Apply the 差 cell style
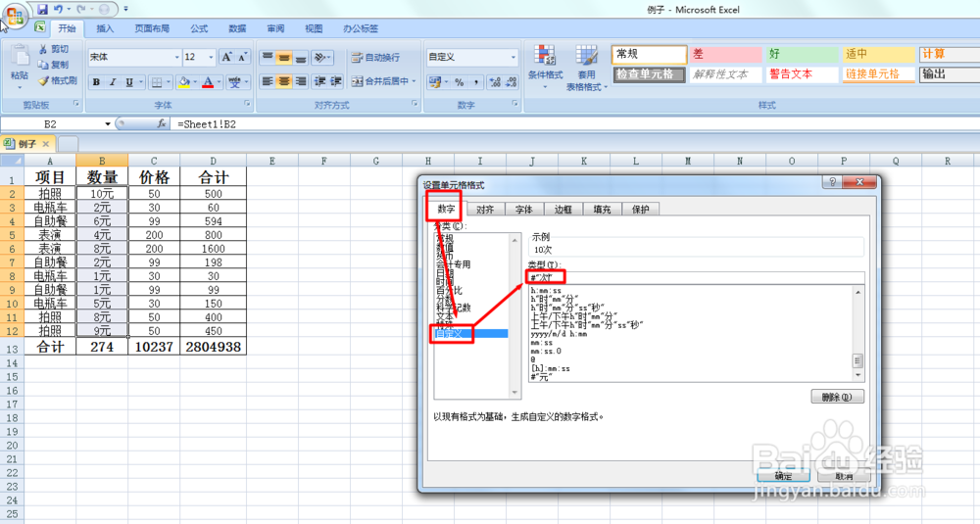980x524 pixels. (x=725, y=54)
